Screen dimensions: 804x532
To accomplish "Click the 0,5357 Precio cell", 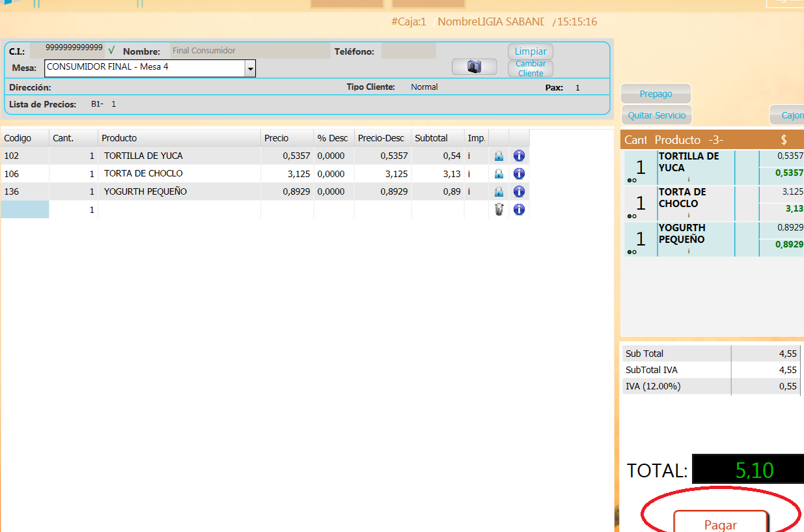I will [287, 156].
